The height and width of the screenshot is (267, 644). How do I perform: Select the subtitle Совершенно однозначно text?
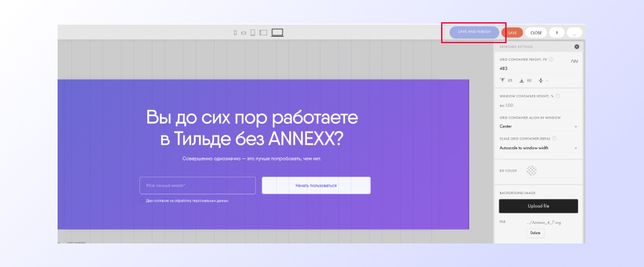click(x=252, y=158)
